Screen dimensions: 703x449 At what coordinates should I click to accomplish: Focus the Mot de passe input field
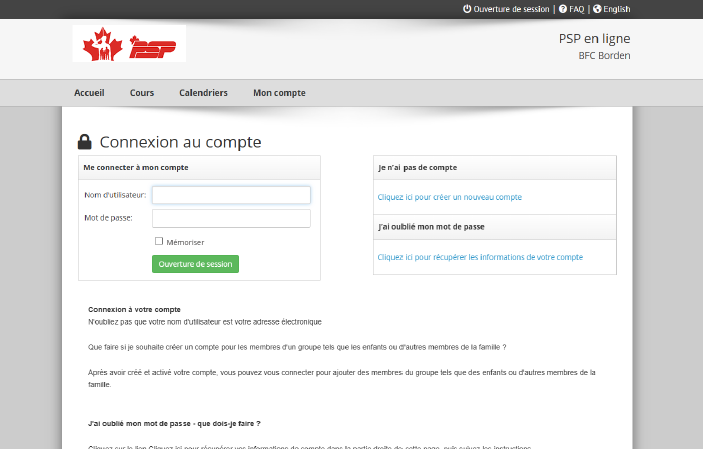[x=231, y=218]
